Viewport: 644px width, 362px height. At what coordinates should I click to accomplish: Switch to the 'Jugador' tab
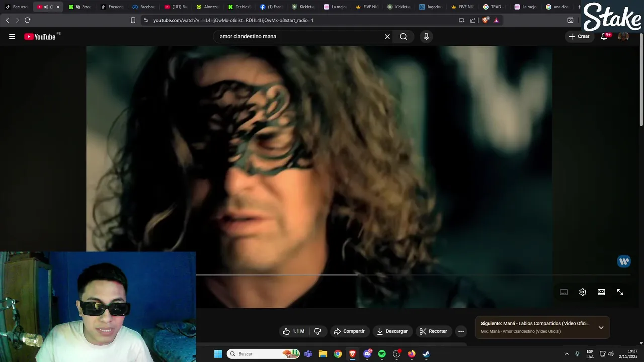(430, 7)
